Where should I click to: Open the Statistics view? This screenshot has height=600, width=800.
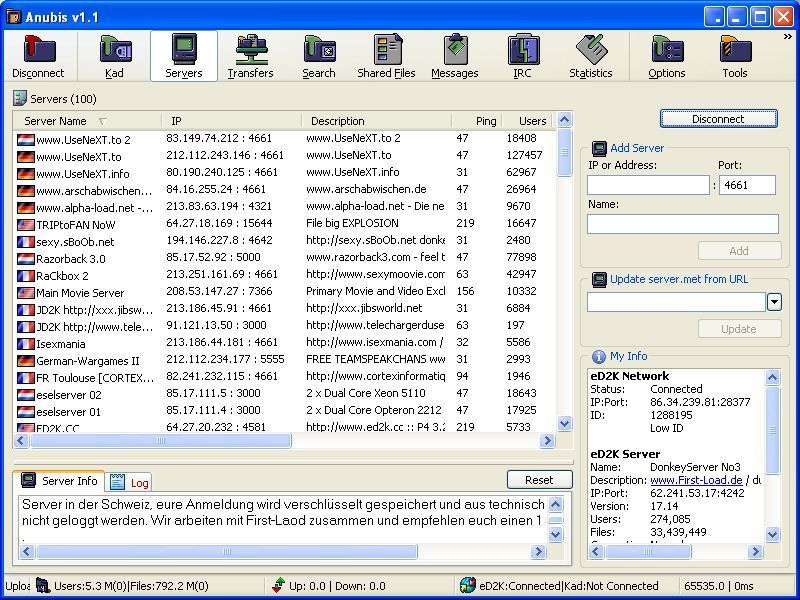point(590,56)
